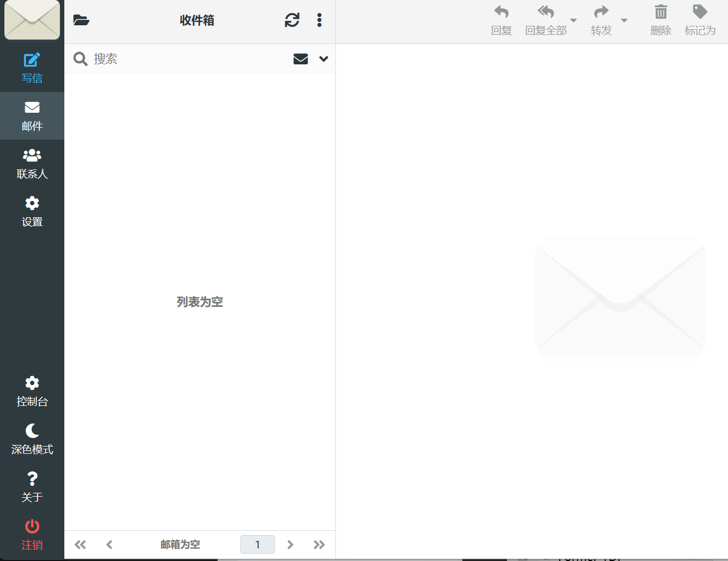Go to the previous page arrow
Screen dimensions: 728x561
click(109, 544)
